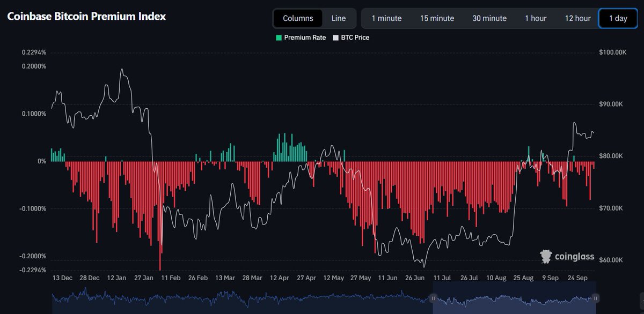
Task: Click the 11 Feb date label
Action: (x=171, y=278)
